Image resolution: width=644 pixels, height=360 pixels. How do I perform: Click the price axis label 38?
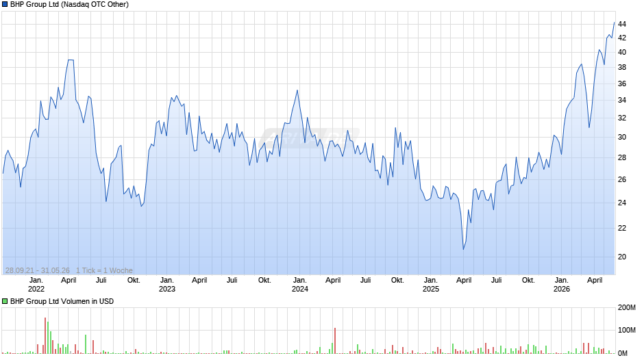[x=622, y=67]
